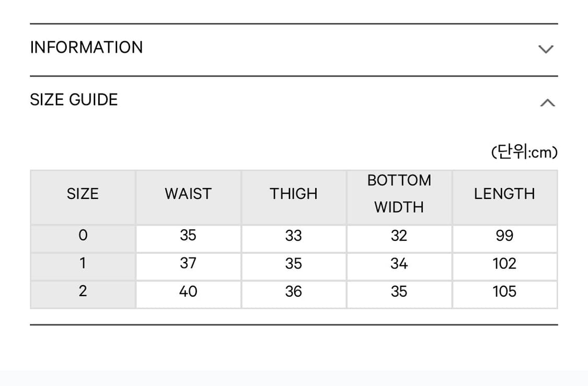This screenshot has height=386, width=588.
Task: Click the unit label (단위:cm)
Action: click(x=524, y=153)
